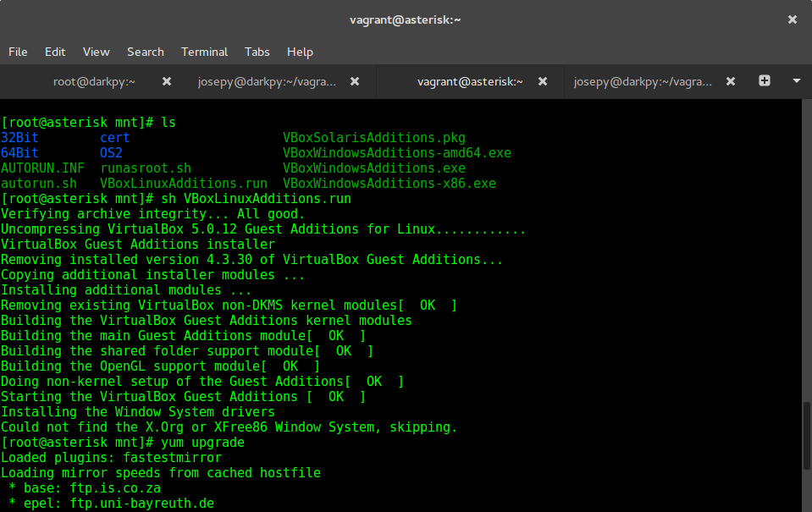Close the last josepy@darkpy tab

(731, 81)
